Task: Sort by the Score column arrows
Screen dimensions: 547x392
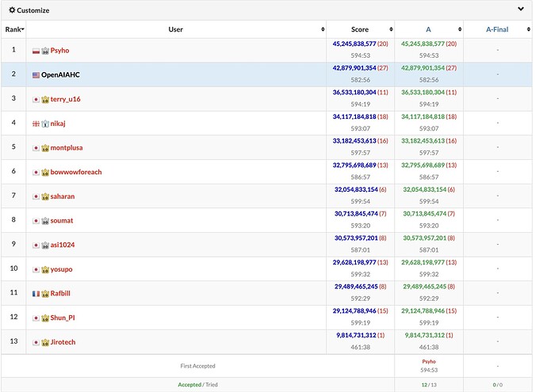Action: 391,29
